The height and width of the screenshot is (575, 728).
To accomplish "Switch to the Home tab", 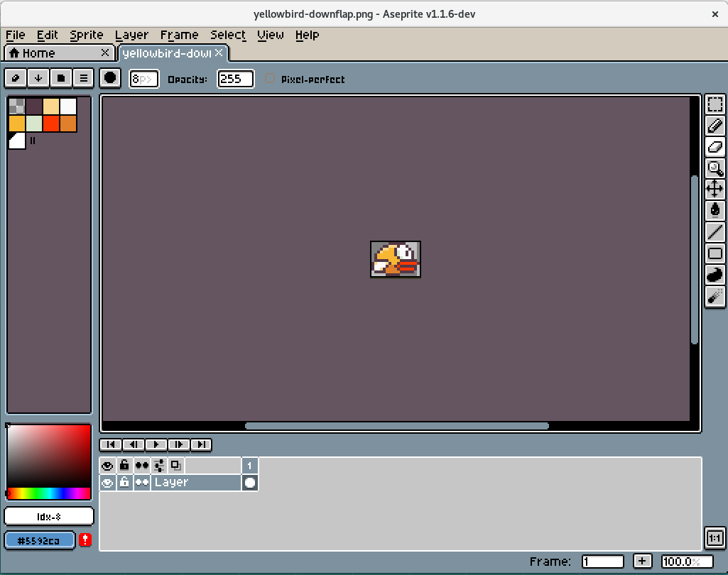I will pos(58,53).
